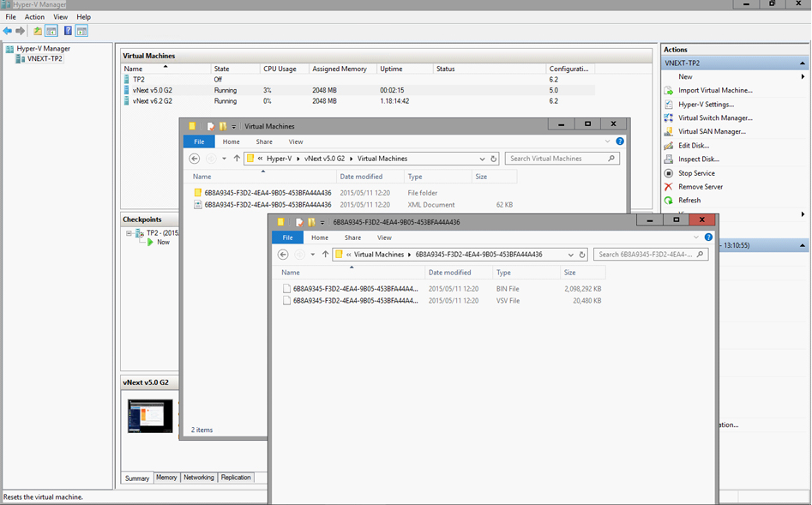Click Up arrow in Virtual Machines explorer window
812x505 pixels.
237,159
